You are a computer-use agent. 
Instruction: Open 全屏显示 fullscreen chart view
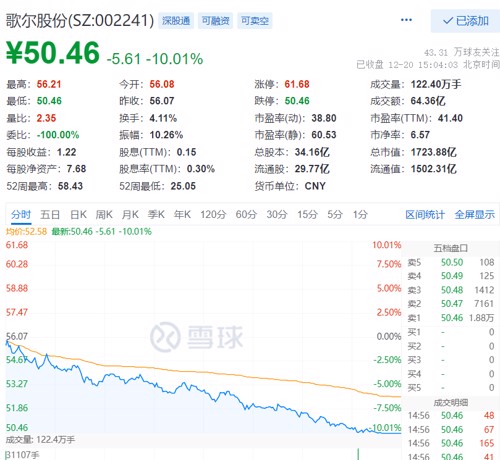pos(475,215)
